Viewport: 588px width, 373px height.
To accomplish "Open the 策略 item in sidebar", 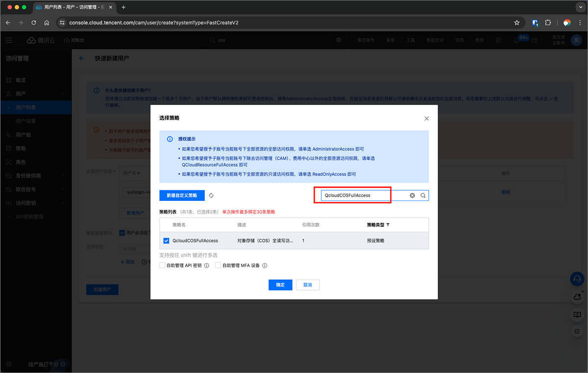I will (21, 148).
